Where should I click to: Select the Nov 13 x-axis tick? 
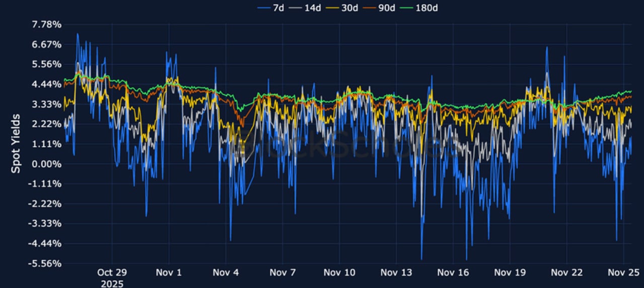pyautogui.click(x=396, y=272)
